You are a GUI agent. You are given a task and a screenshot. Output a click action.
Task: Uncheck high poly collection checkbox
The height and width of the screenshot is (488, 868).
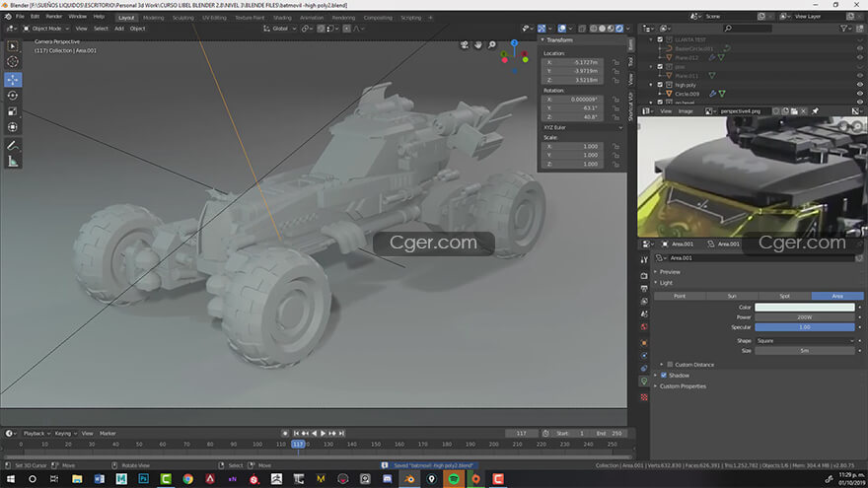[x=660, y=85]
